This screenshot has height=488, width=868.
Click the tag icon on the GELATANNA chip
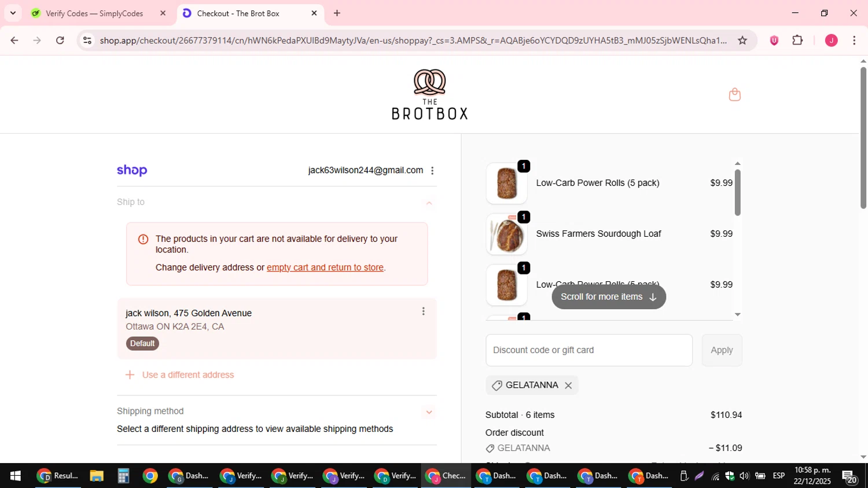pyautogui.click(x=496, y=386)
